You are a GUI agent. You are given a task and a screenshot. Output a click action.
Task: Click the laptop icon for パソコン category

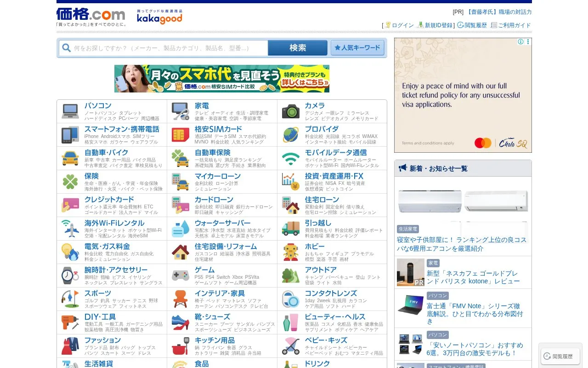point(70,111)
